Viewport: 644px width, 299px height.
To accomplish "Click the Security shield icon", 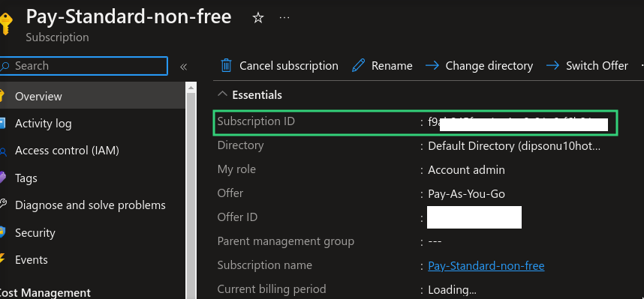I will [x=2, y=232].
